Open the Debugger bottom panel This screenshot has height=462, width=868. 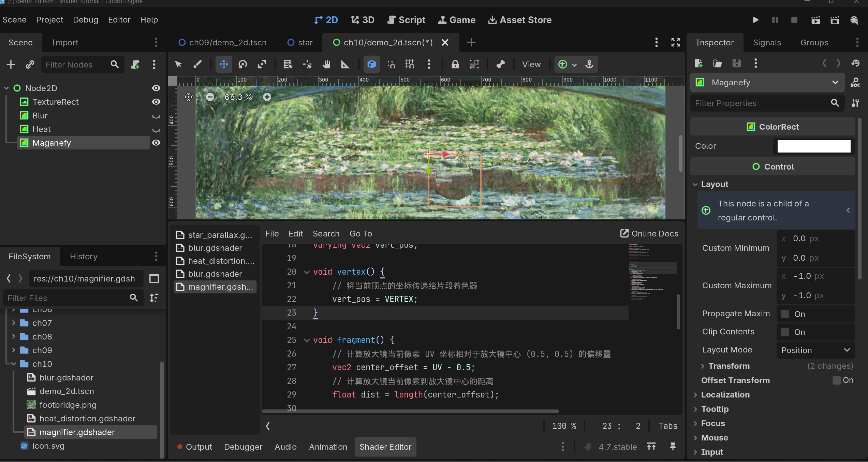tap(243, 447)
